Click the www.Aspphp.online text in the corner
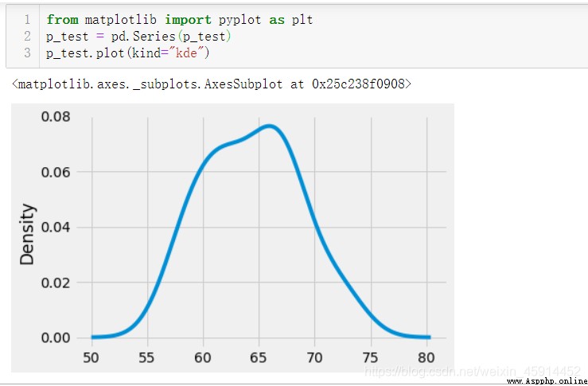Image resolution: width=588 pixels, height=386 pixels. 547,381
